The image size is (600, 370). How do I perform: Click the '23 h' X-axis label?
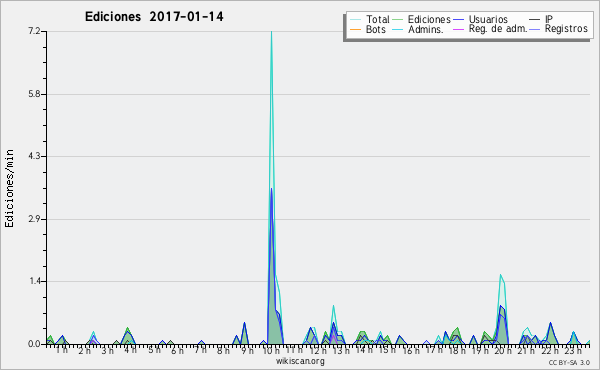pyautogui.click(x=573, y=350)
